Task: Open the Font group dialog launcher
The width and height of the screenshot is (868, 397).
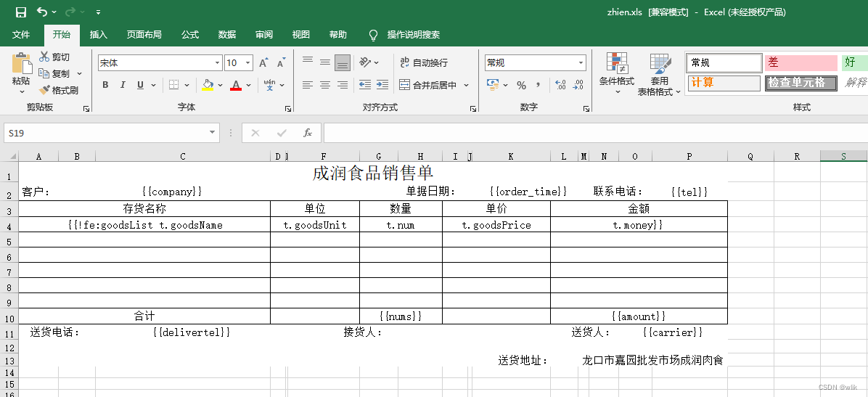Action: point(288,109)
